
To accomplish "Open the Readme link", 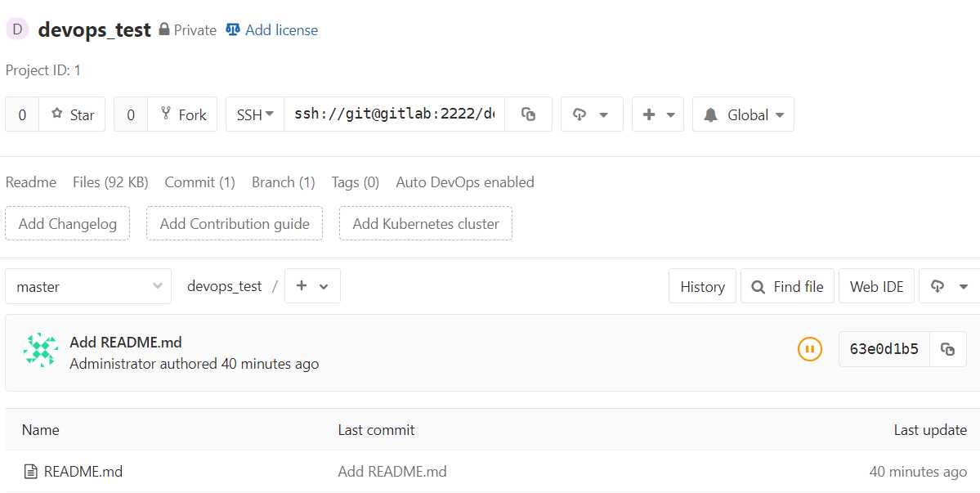I will 30,182.
